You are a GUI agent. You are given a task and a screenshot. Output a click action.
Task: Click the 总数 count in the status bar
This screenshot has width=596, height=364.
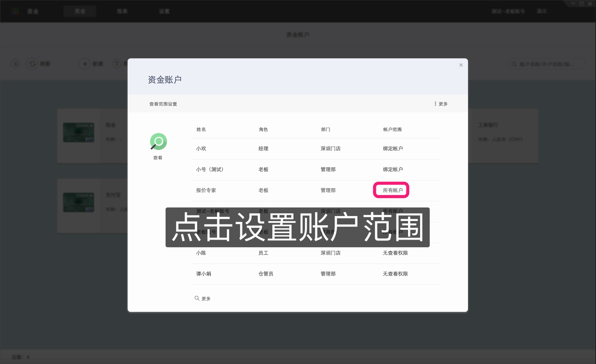pyautogui.click(x=20, y=357)
